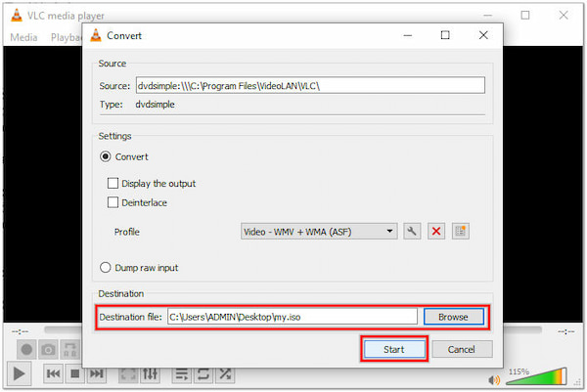Edit selected profile with wrench icon
587x392 pixels.
click(x=413, y=232)
